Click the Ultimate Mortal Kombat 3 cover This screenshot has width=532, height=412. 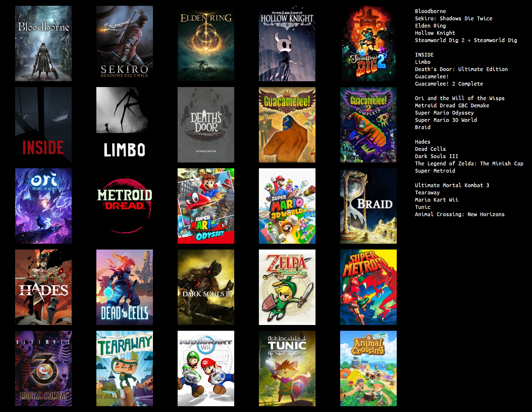[x=43, y=368]
